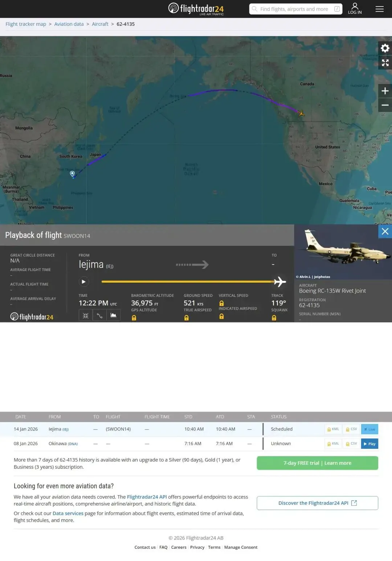
Task: Click the origin pin near Okinawa
Action: pos(72,174)
